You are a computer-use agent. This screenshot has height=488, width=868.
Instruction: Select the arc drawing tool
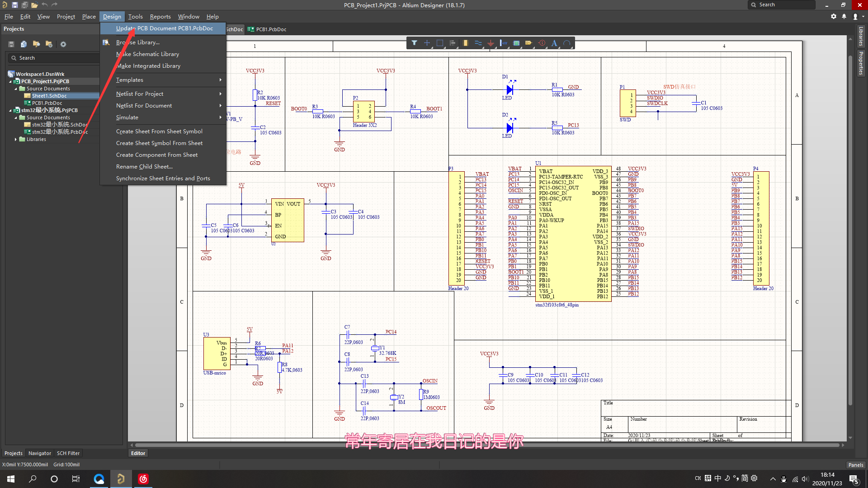coord(567,43)
